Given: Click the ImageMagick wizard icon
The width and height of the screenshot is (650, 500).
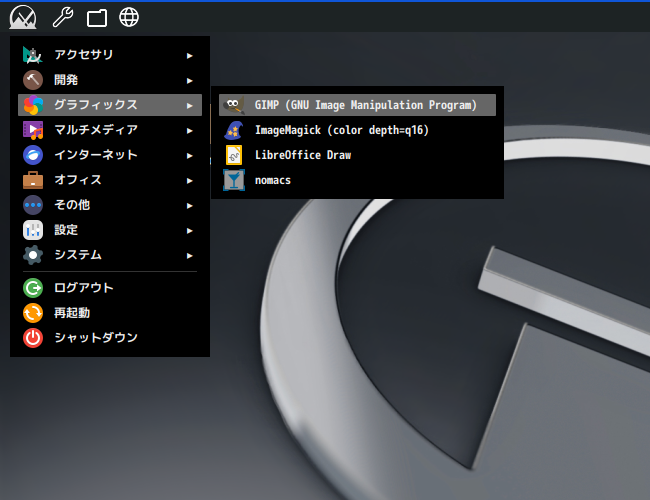Looking at the screenshot, I should 234,130.
